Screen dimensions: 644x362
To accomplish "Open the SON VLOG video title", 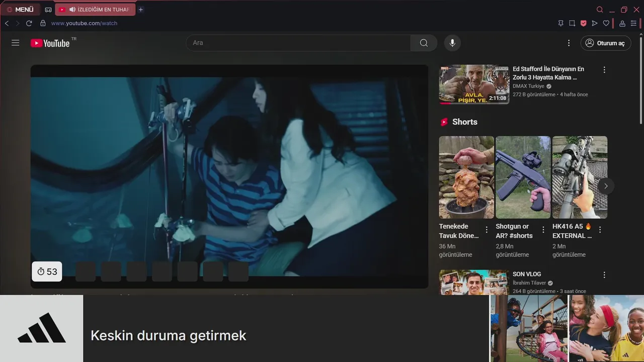I will pyautogui.click(x=527, y=274).
